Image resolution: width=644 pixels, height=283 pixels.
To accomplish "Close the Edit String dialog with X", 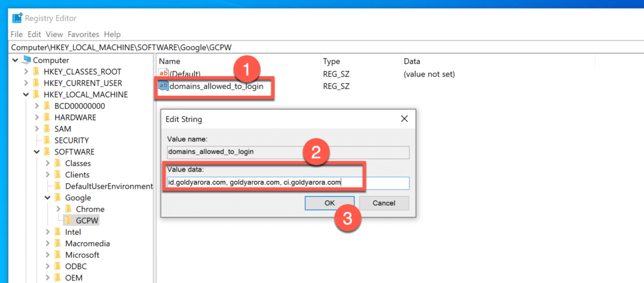I will [404, 120].
